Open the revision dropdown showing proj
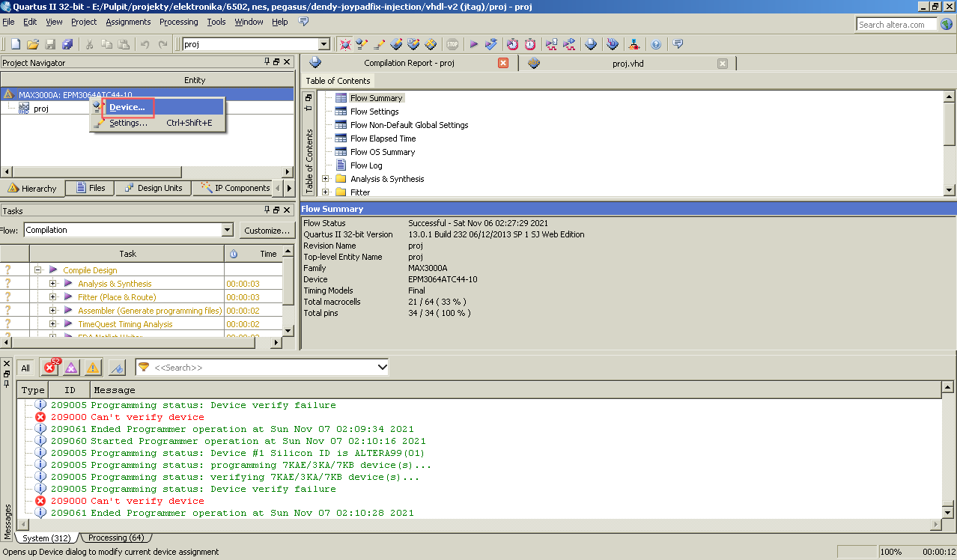Viewport: 957px width, 560px height. coord(324,44)
